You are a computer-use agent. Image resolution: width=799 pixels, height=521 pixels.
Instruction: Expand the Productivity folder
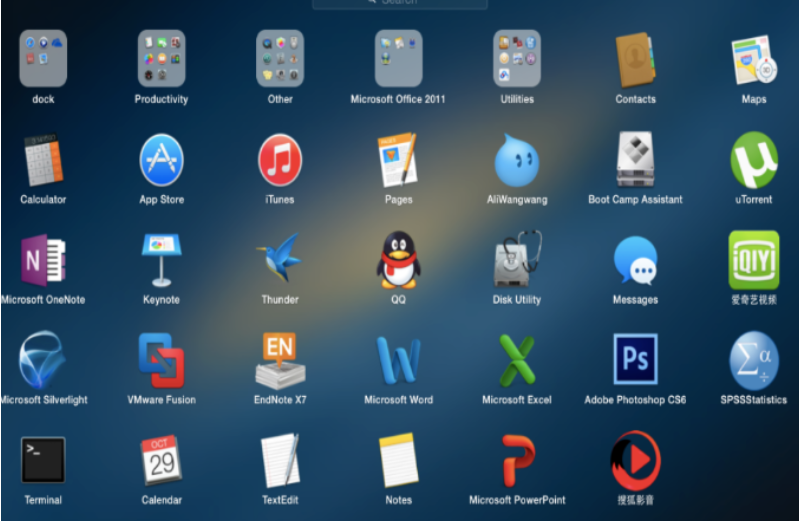pos(161,58)
